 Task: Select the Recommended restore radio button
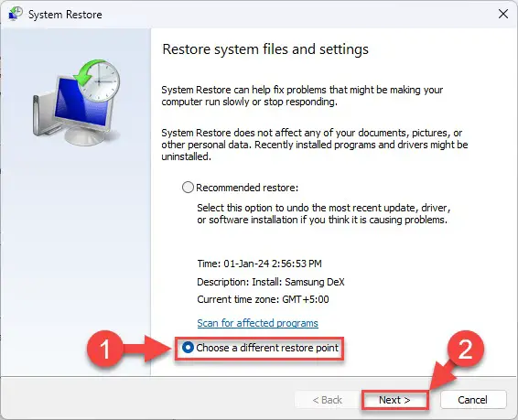point(188,188)
